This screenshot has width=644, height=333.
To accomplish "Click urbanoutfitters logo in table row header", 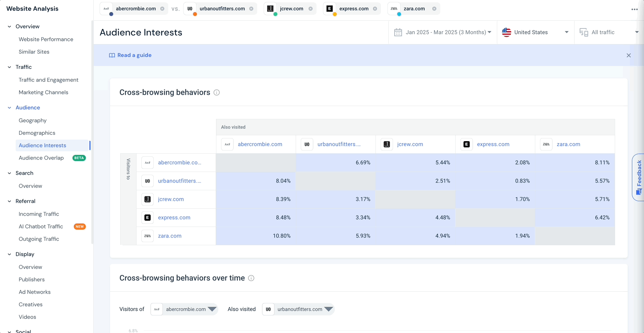I will [x=148, y=181].
